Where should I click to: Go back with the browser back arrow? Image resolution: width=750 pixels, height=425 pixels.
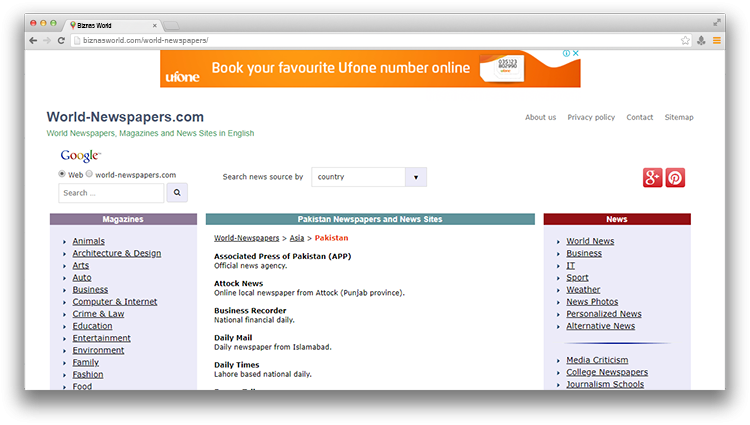click(33, 41)
